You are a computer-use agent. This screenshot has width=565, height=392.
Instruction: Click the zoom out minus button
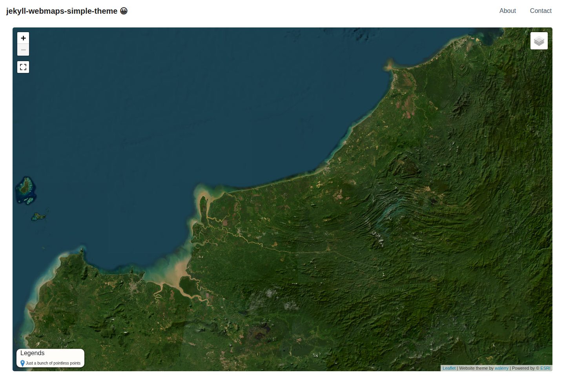(x=23, y=50)
